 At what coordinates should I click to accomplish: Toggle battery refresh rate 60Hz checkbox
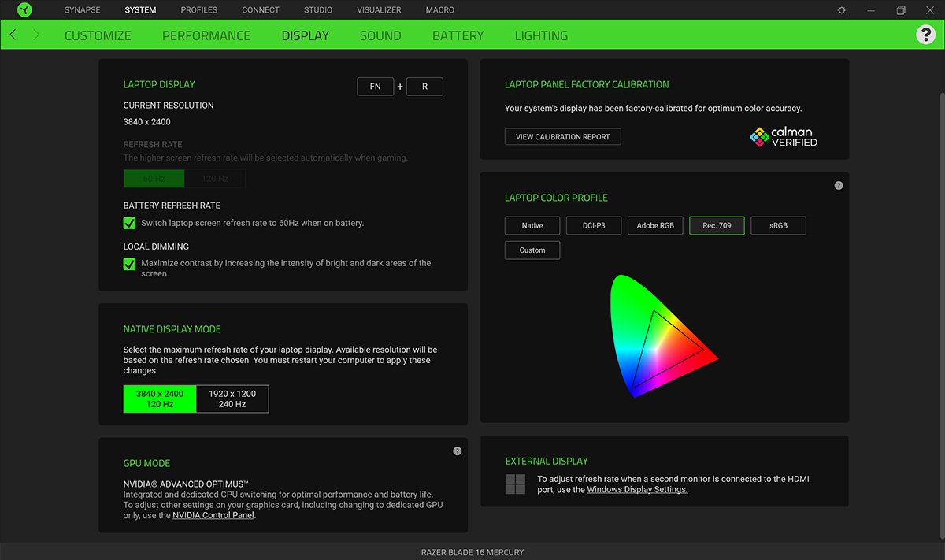(130, 223)
